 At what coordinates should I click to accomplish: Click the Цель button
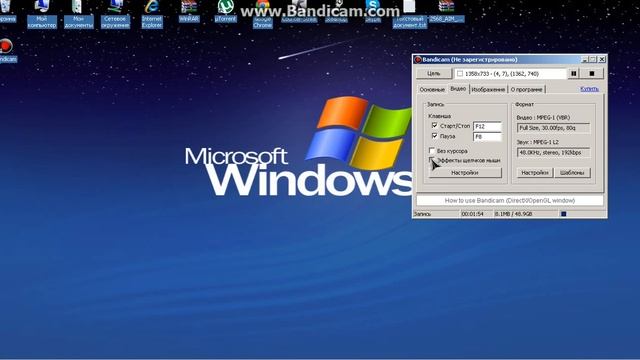433,73
